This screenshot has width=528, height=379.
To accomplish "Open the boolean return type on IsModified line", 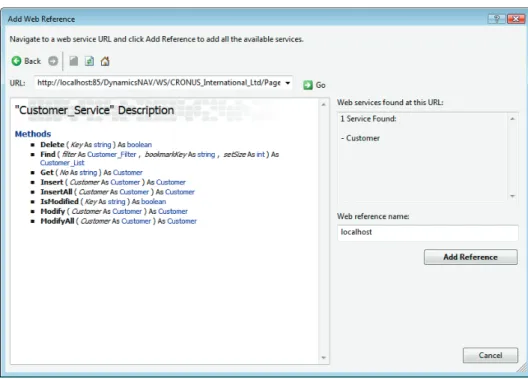I will click(x=154, y=202).
